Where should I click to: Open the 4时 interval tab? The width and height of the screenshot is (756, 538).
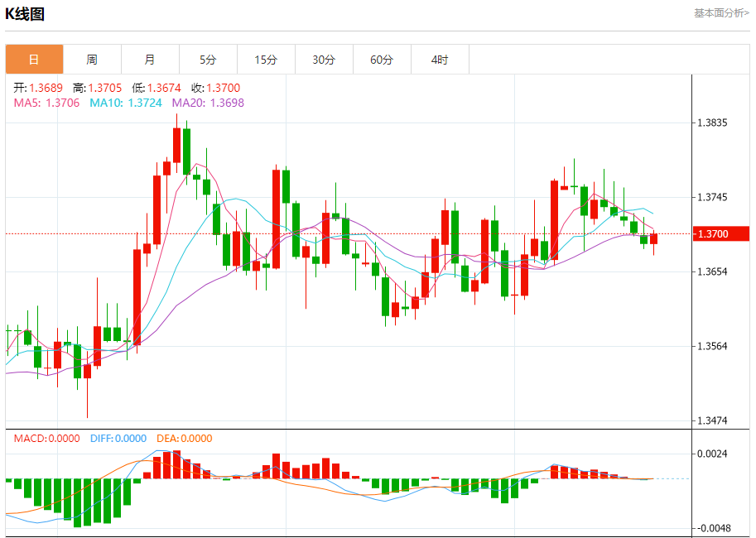point(440,60)
